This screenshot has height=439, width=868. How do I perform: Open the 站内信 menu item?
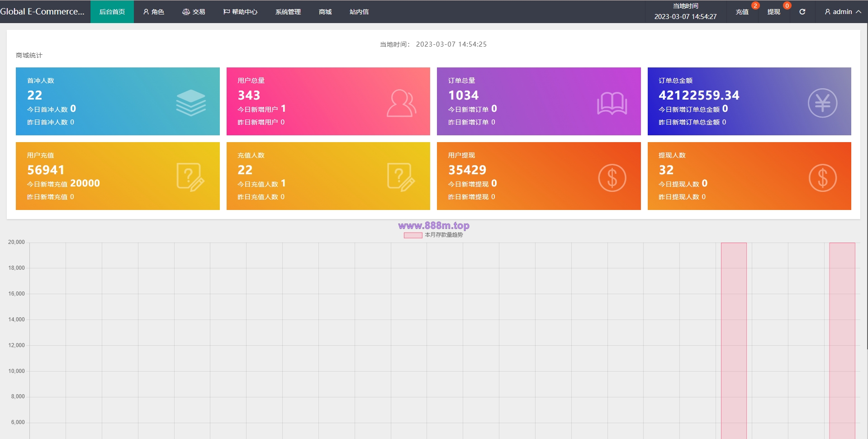click(x=359, y=12)
